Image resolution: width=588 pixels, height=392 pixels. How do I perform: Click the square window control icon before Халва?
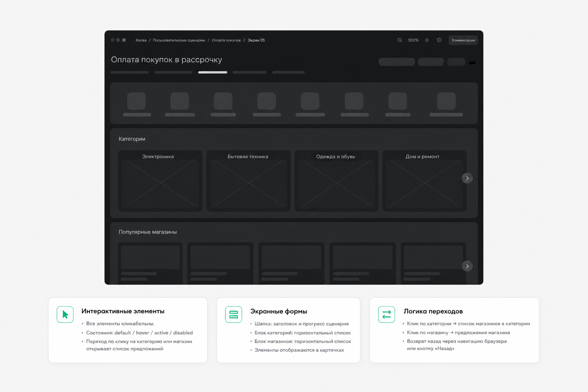(x=124, y=40)
